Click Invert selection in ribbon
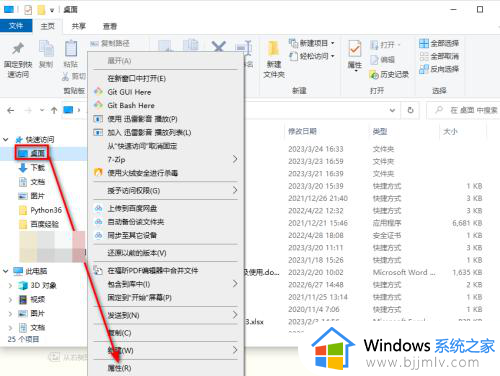500x376 pixels. pos(439,69)
